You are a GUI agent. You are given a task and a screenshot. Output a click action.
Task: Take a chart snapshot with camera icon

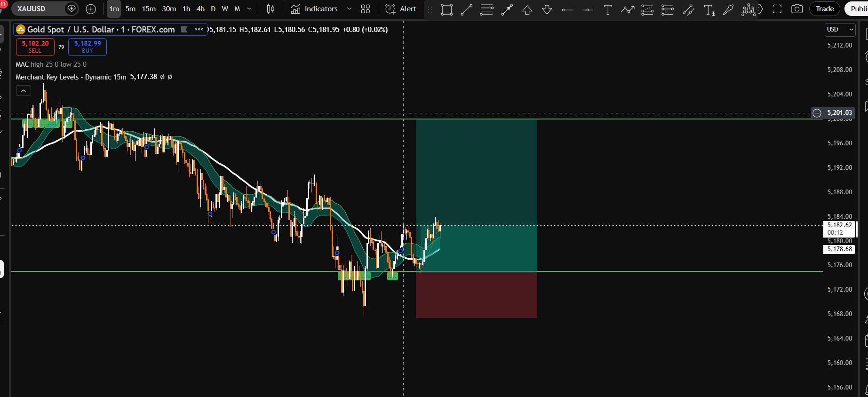[x=796, y=9]
